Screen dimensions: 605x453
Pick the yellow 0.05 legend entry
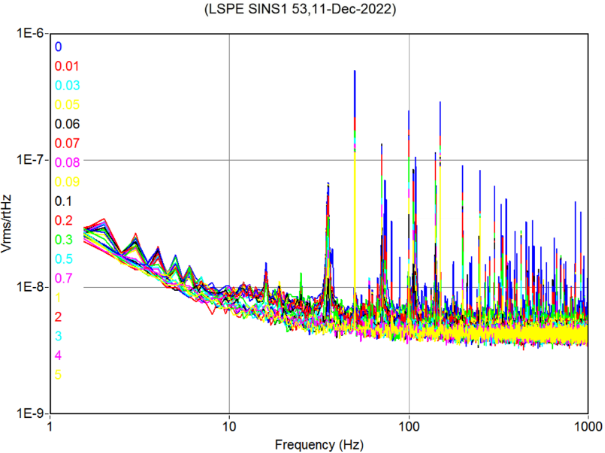coord(66,105)
